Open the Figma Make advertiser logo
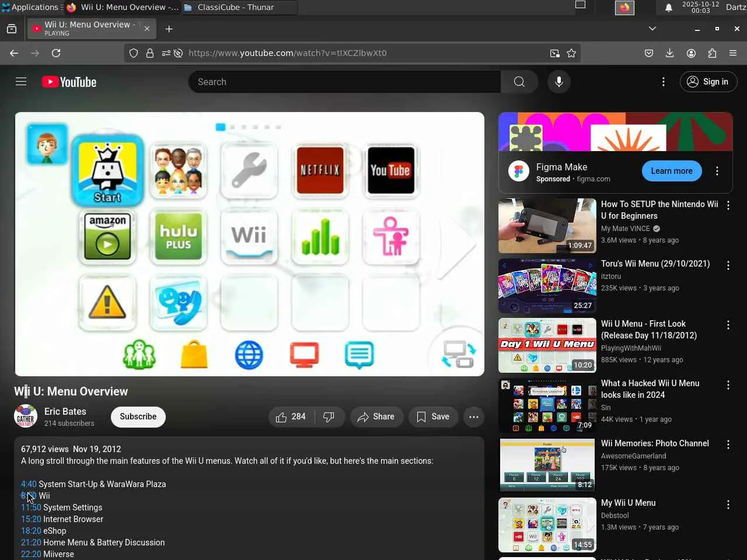 tap(519, 171)
